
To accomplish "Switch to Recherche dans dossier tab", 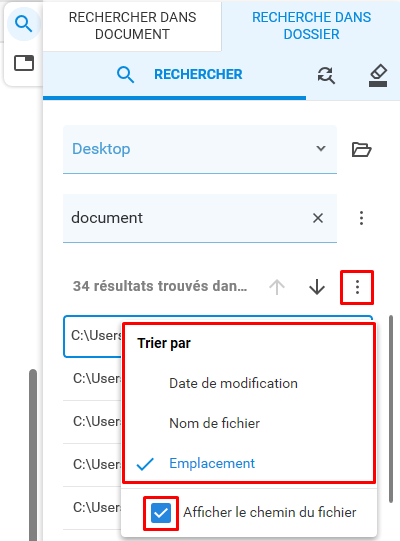I will (311, 26).
